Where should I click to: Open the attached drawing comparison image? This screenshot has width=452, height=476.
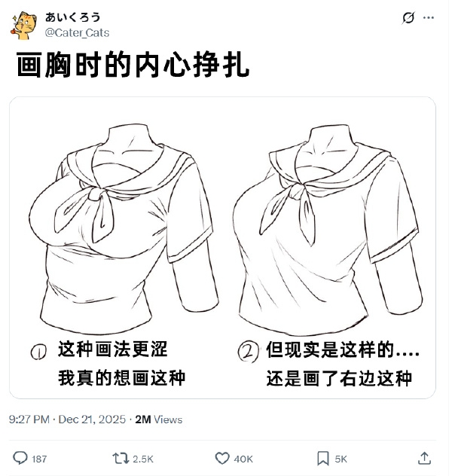tap(222, 248)
